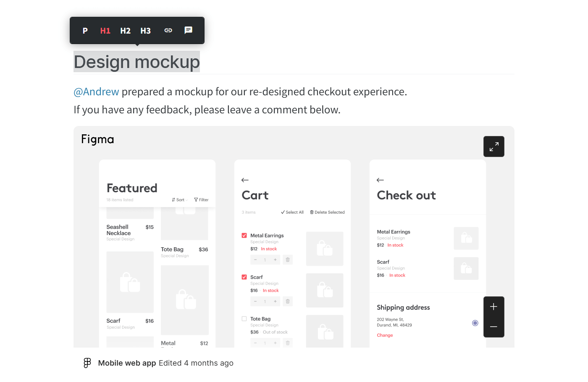Zoom out of the Figma embed
Screen dimensions: 588x382
[x=494, y=327]
